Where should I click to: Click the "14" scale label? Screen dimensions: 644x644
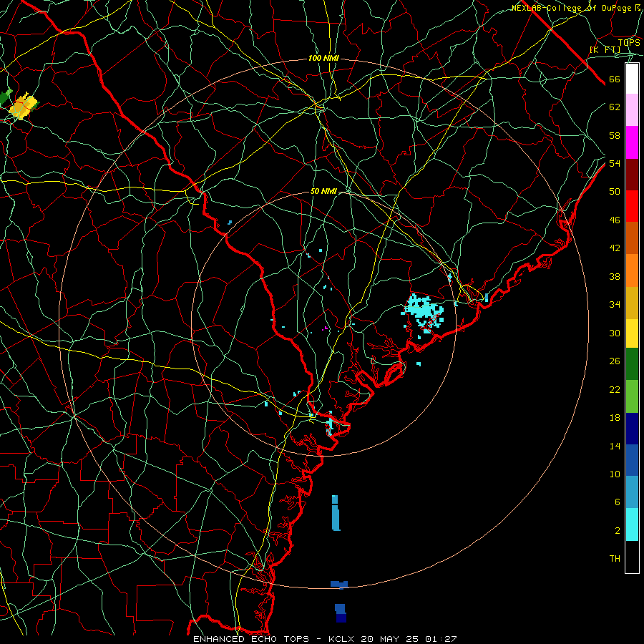point(615,447)
